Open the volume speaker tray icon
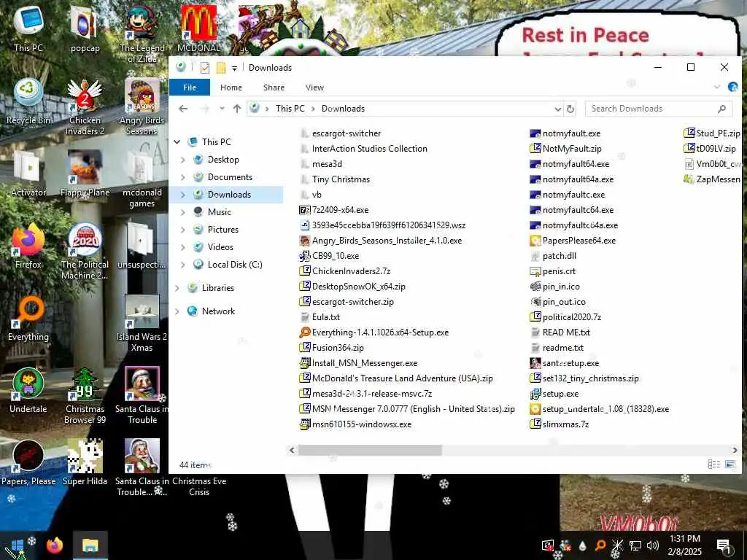Image resolution: width=747 pixels, height=560 pixels. coord(653,545)
